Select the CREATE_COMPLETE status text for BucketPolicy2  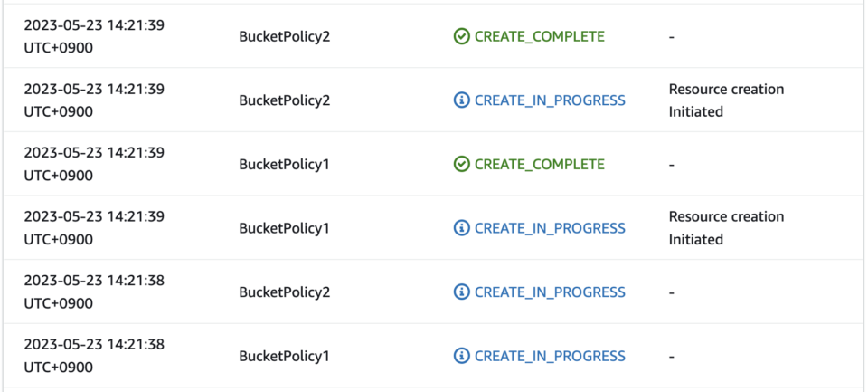point(540,36)
